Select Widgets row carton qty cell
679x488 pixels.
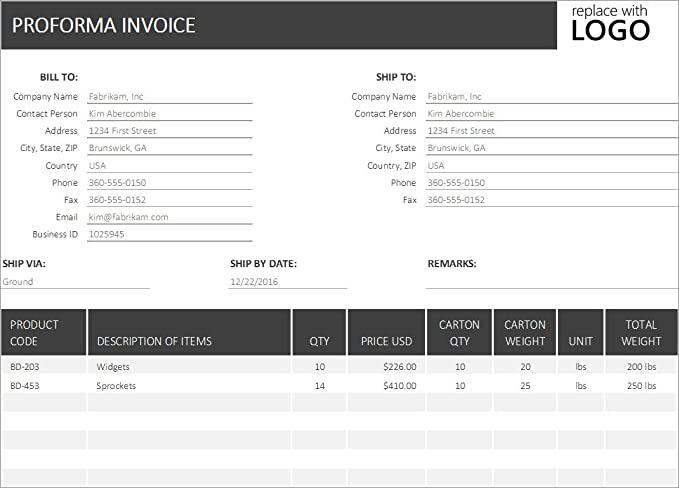(x=459, y=366)
